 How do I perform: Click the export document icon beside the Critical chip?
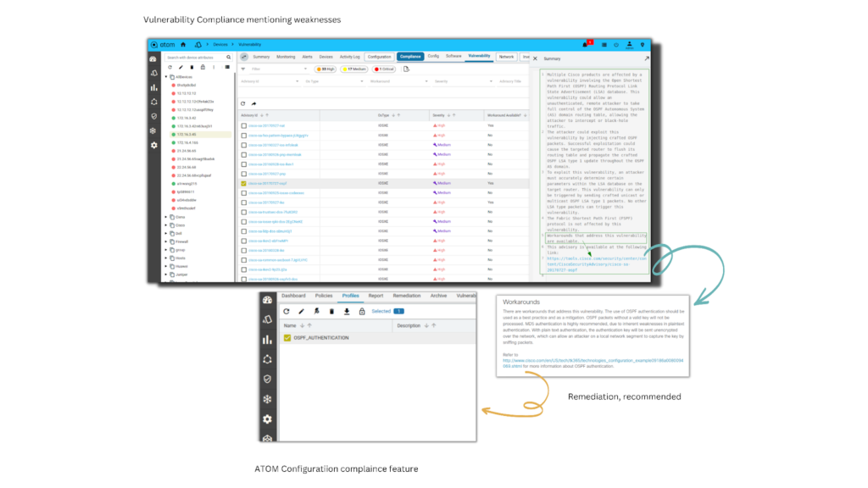[406, 69]
